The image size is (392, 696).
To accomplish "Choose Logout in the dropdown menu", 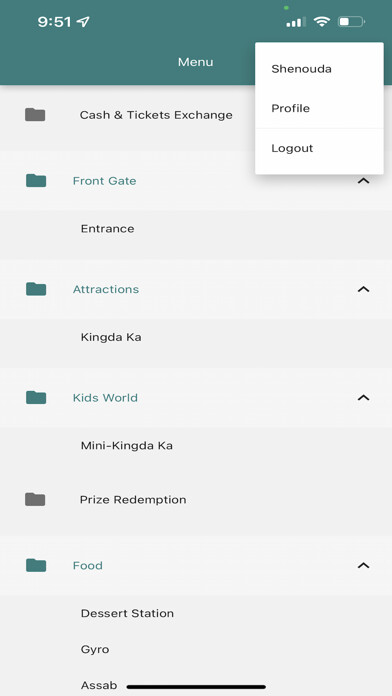I will (319, 148).
